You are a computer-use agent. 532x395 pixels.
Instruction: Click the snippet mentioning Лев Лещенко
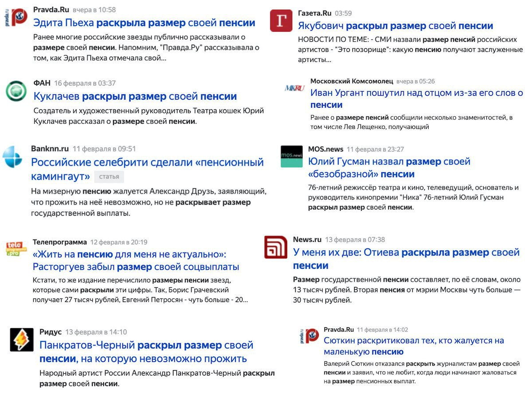(x=411, y=122)
